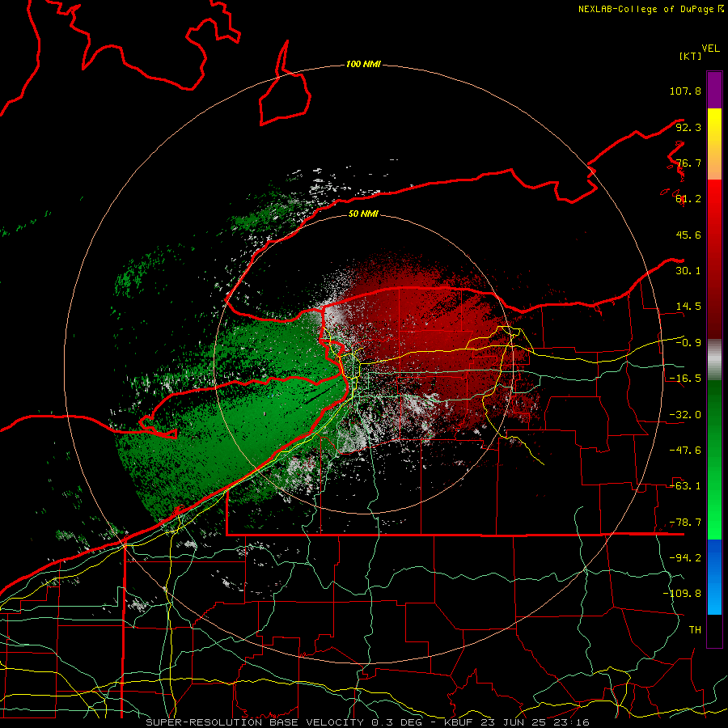Click the 14.5 legend value
This screenshot has height=728, width=728.
[688, 307]
